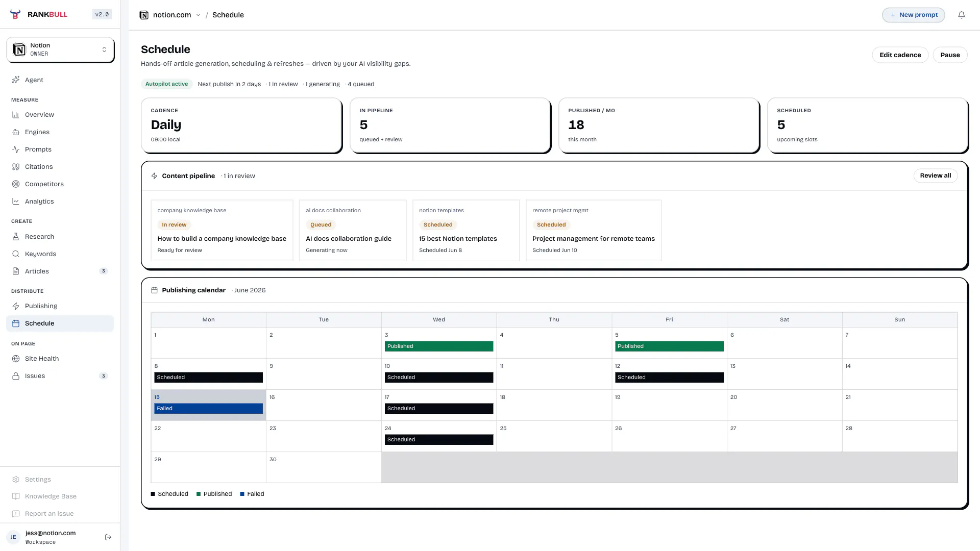Open notifications bell icon

point(962,15)
